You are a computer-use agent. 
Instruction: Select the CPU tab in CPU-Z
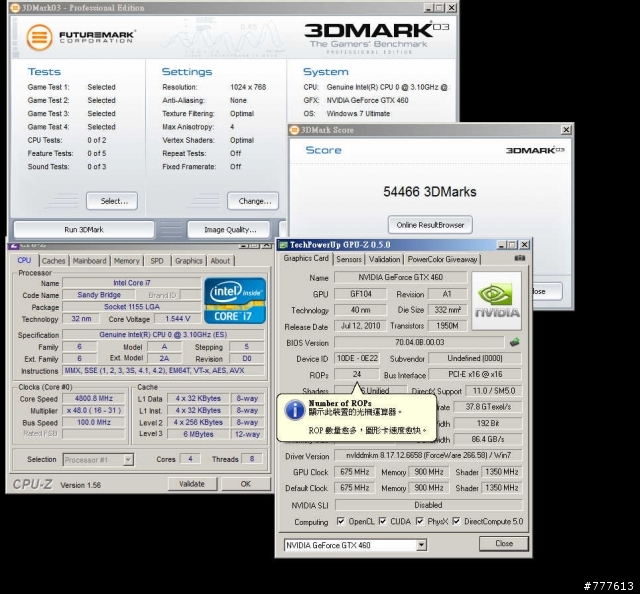point(24,260)
